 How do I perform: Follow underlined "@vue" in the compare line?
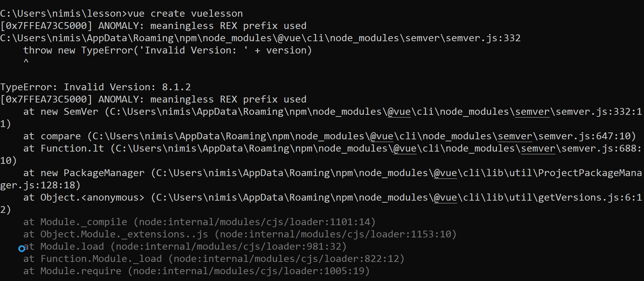(x=382, y=136)
